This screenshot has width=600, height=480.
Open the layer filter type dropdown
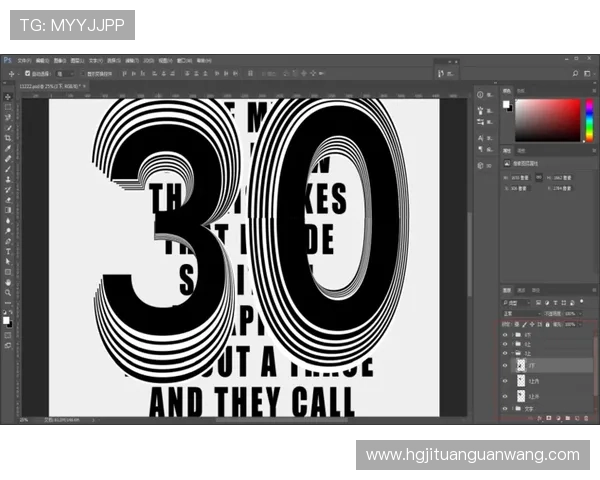[518, 301]
